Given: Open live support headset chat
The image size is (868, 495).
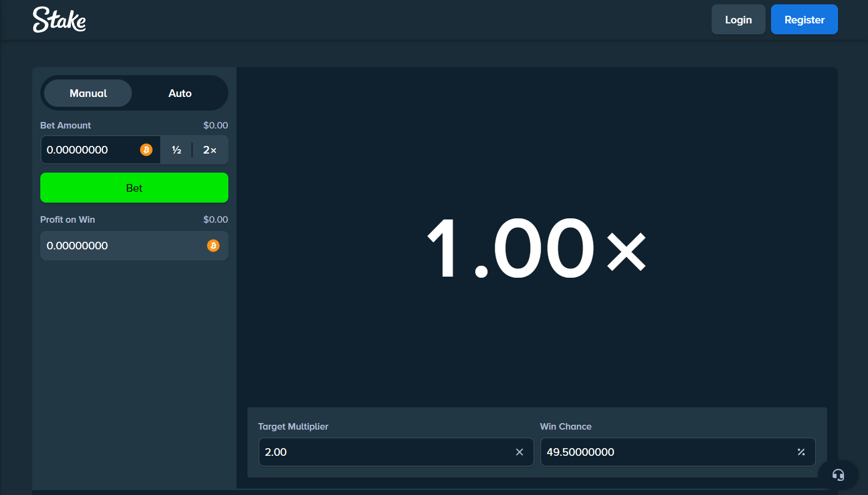Looking at the screenshot, I should pyautogui.click(x=838, y=475).
